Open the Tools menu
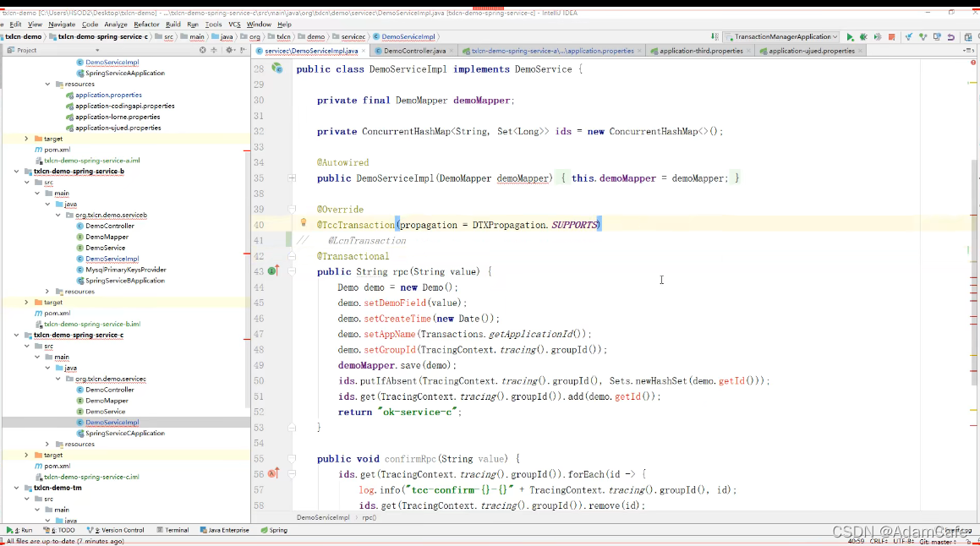The height and width of the screenshot is (546, 980). 213,25
